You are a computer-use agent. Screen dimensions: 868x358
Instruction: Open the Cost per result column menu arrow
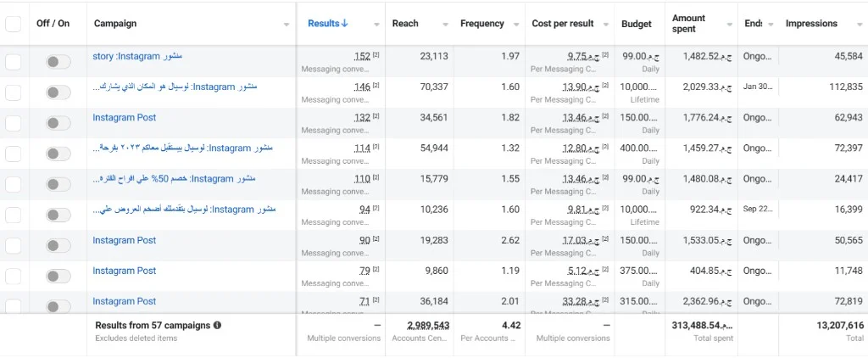pyautogui.click(x=605, y=25)
